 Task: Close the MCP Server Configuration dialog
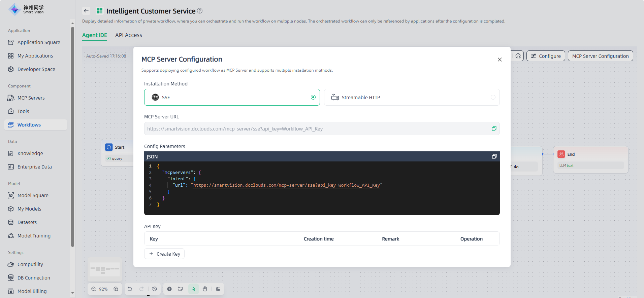[x=500, y=60]
